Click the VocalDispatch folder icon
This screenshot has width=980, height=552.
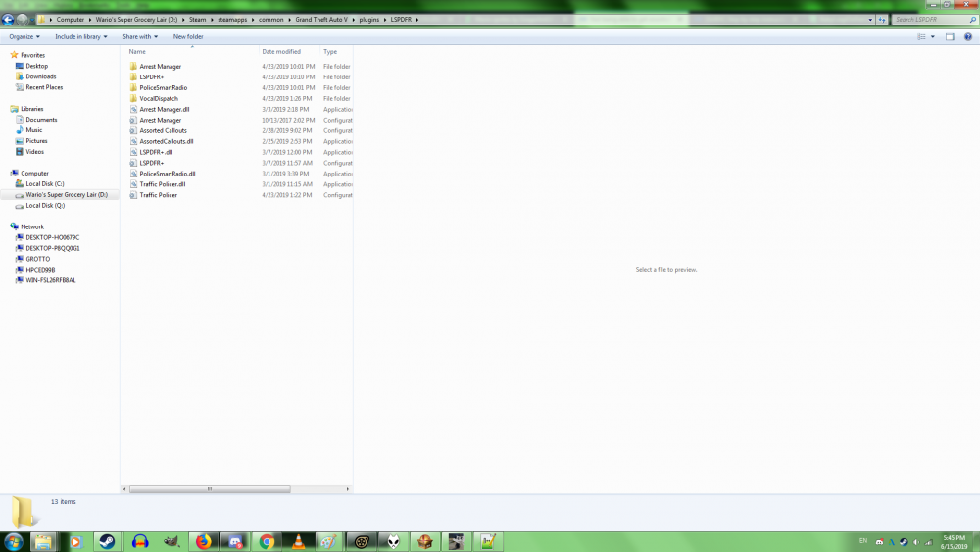133,98
